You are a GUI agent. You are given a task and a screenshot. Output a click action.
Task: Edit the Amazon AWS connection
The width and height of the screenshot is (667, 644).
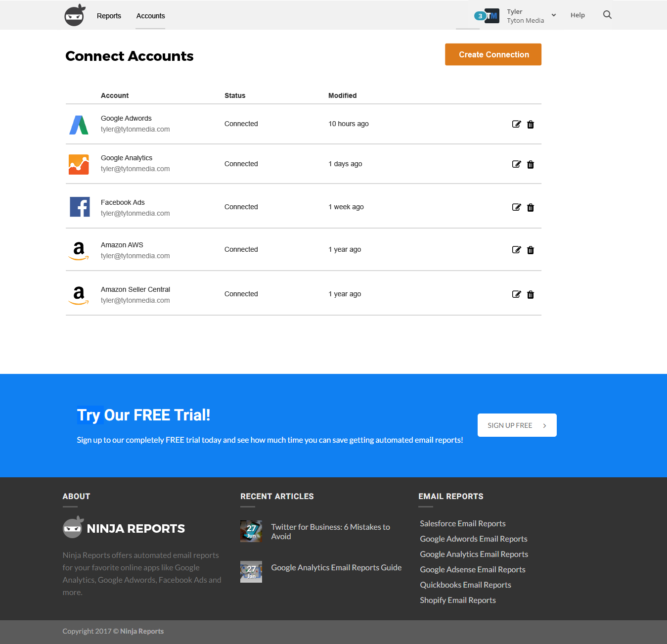517,250
